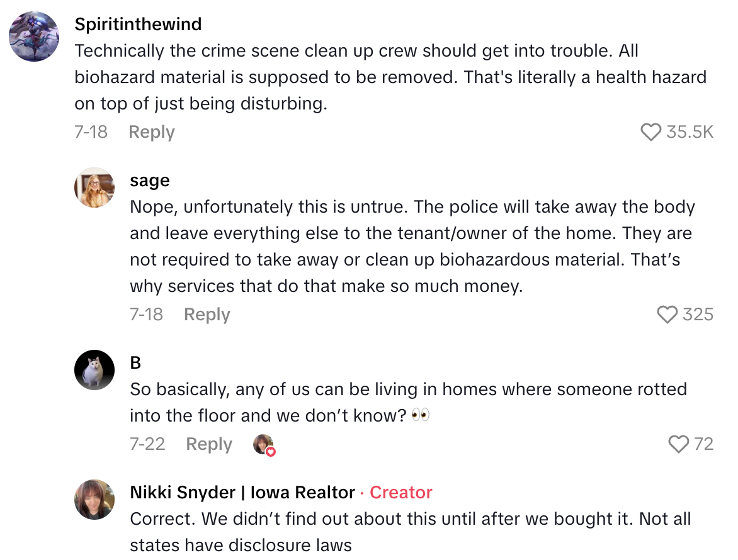Reply to Spiritinthewind's comment
Screen dimensions: 738x560
tap(151, 132)
